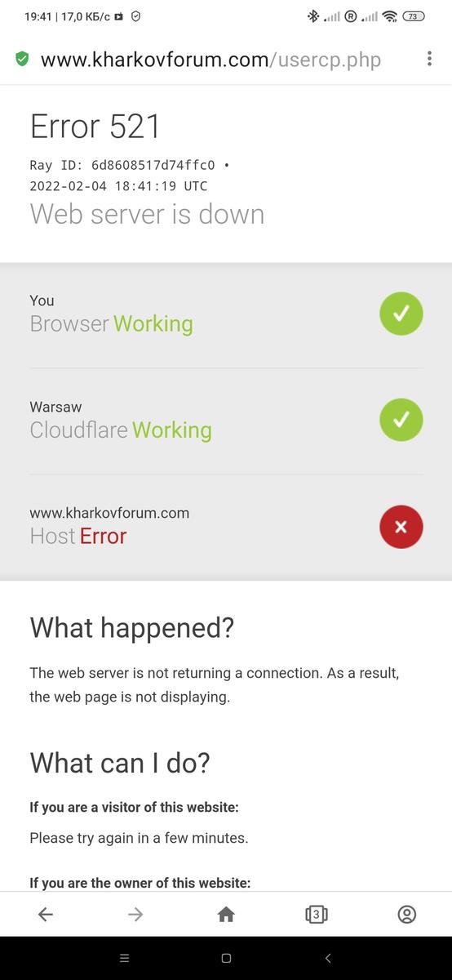Open the tab switcher showing 3 tabs
The height and width of the screenshot is (980, 452).
[x=317, y=915]
